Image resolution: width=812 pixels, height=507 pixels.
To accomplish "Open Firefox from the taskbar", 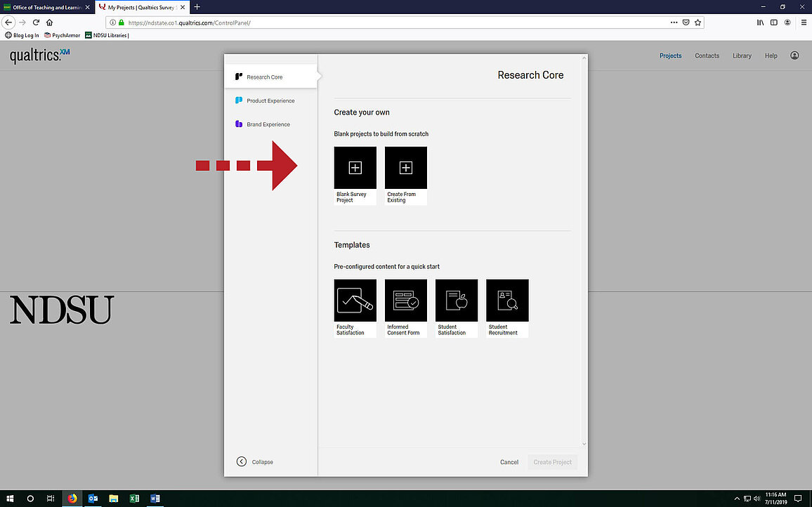I will tap(72, 499).
